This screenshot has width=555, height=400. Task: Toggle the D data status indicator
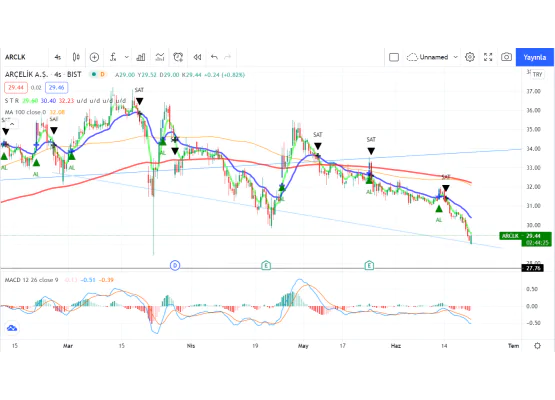coord(102,74)
